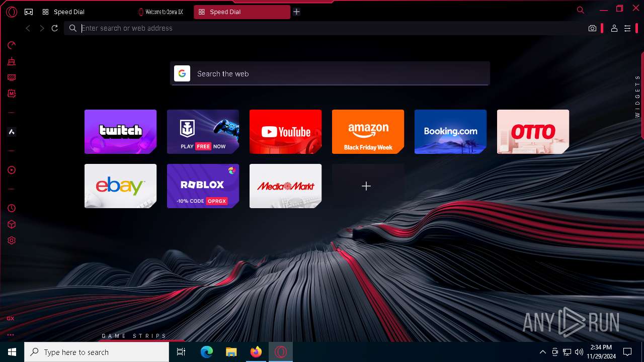Open GX Cleaner broom icon in sidebar
This screenshot has width=644, height=362.
pyautogui.click(x=11, y=62)
